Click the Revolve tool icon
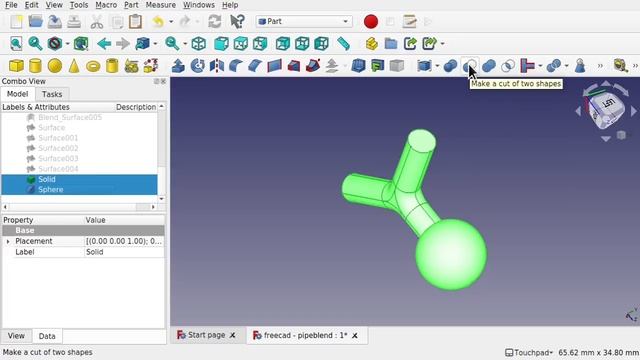 [198, 66]
